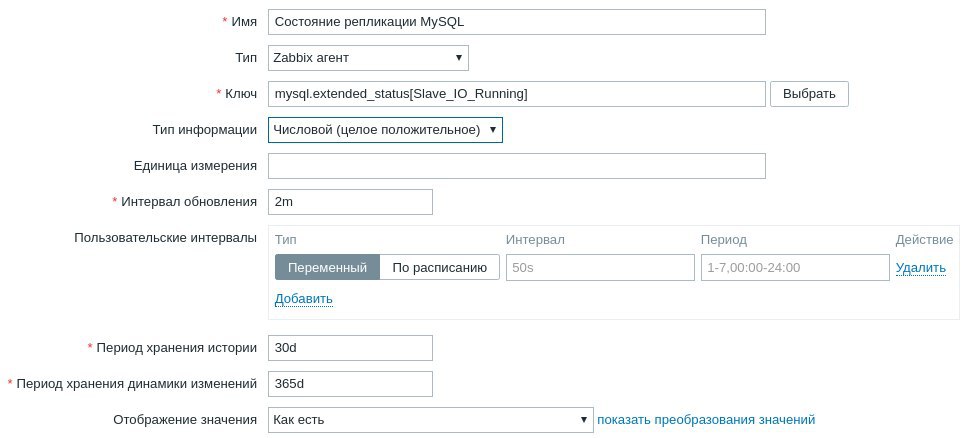The image size is (975, 438).
Task: Open the Отображение значения dropdown Как есть
Action: [430, 420]
